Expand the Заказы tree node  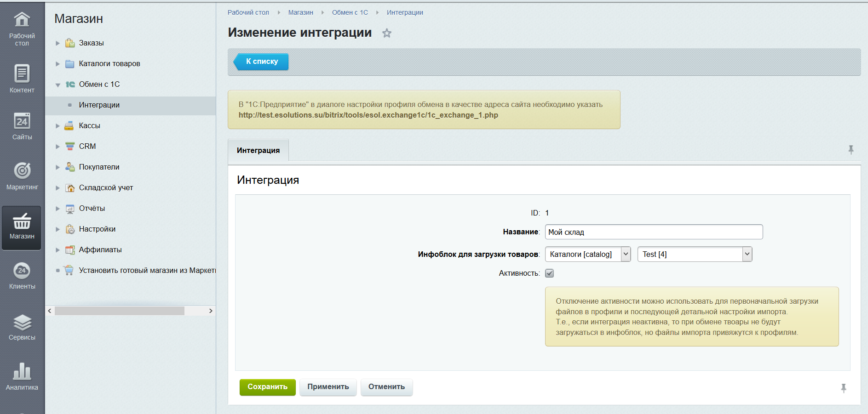click(58, 43)
